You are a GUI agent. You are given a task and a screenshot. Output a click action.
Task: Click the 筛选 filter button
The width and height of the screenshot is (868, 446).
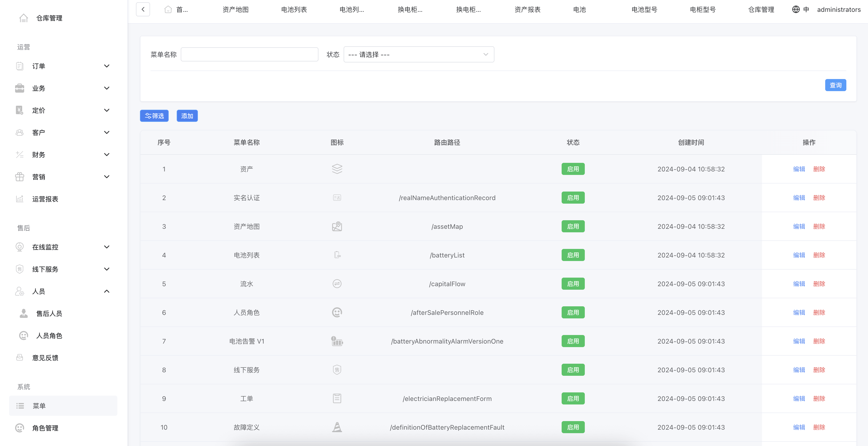pos(154,116)
